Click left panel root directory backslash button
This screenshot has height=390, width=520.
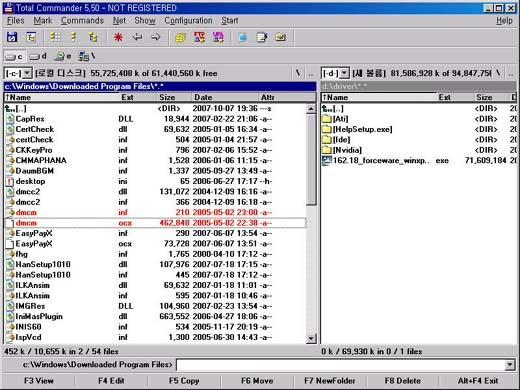point(298,73)
